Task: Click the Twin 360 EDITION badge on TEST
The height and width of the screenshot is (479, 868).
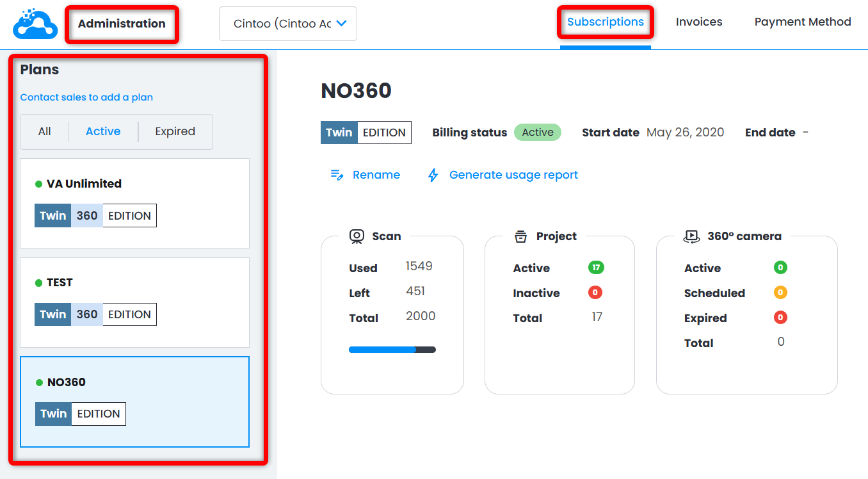Action: click(x=95, y=314)
